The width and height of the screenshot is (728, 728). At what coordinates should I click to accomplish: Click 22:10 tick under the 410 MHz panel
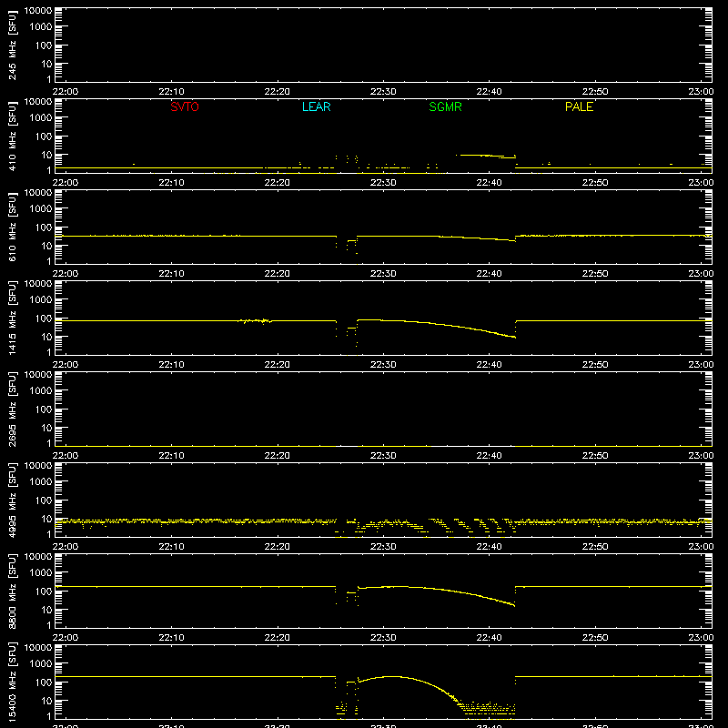pyautogui.click(x=171, y=183)
